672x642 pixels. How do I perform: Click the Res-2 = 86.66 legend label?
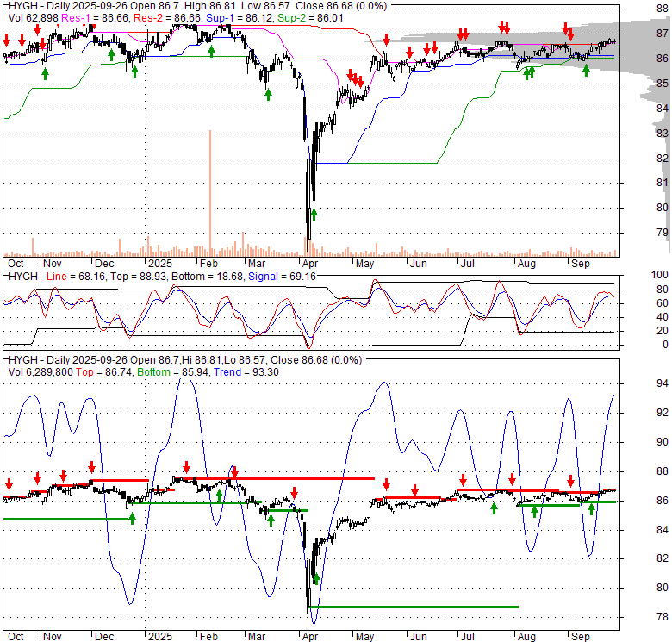coord(167,18)
